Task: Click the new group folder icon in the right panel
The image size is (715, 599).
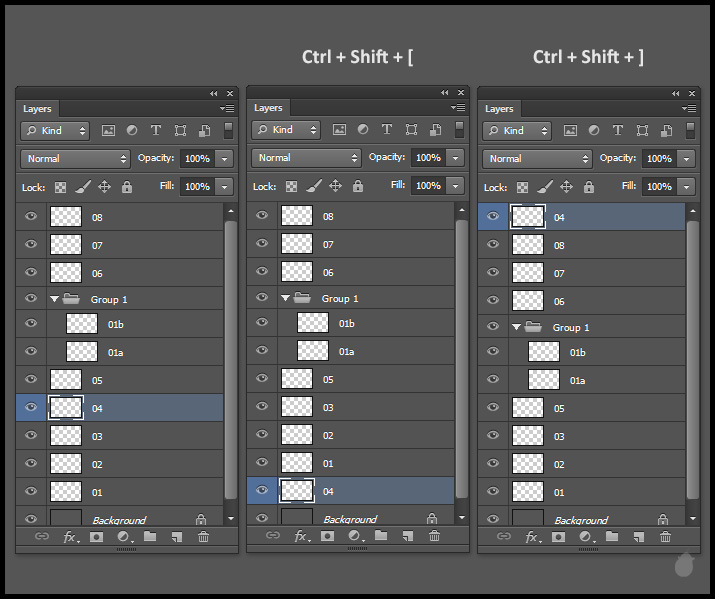Action: (611, 537)
